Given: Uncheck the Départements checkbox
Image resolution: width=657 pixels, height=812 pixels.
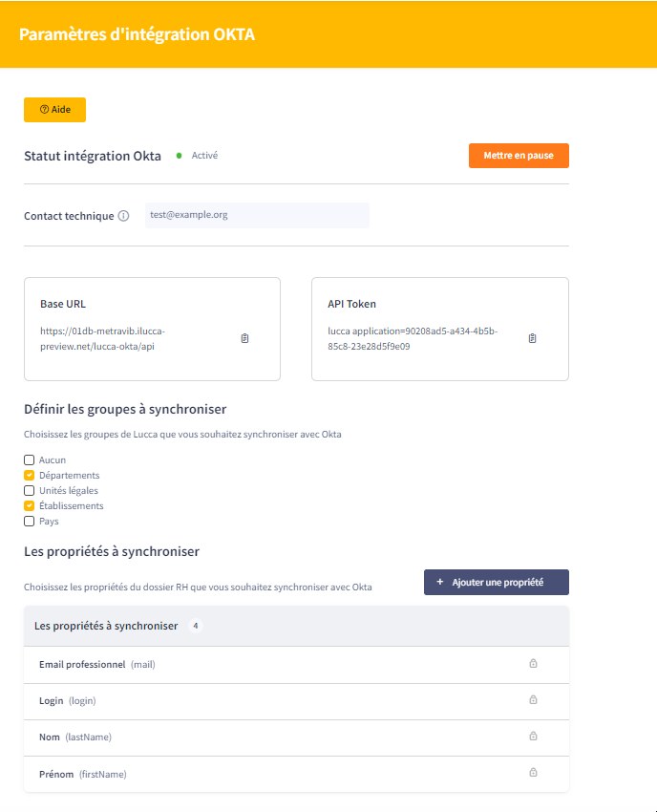Looking at the screenshot, I should [x=29, y=476].
